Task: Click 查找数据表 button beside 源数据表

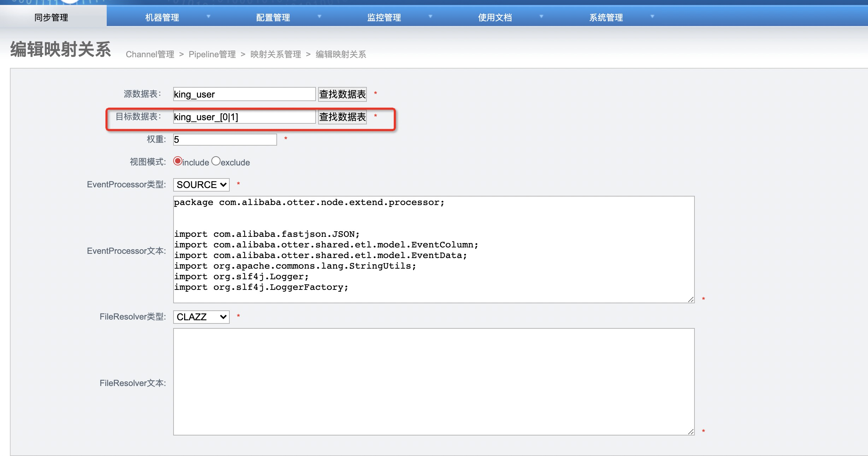Action: [x=342, y=94]
